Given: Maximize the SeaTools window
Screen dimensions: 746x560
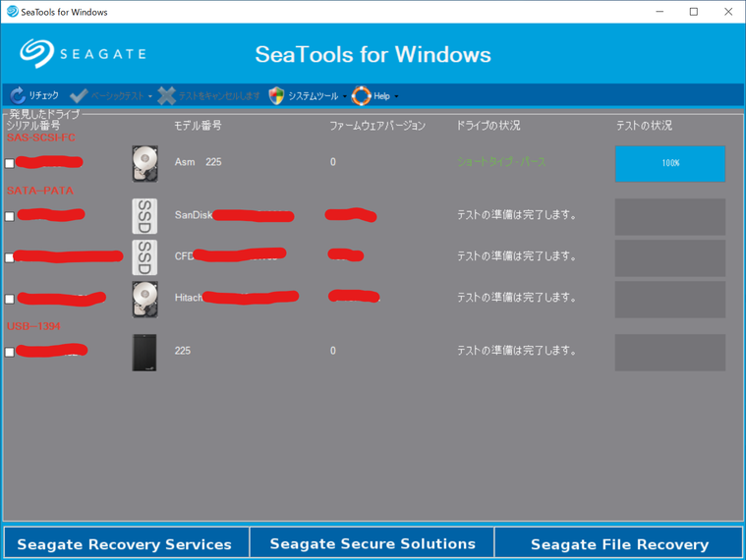Looking at the screenshot, I should (694, 12).
